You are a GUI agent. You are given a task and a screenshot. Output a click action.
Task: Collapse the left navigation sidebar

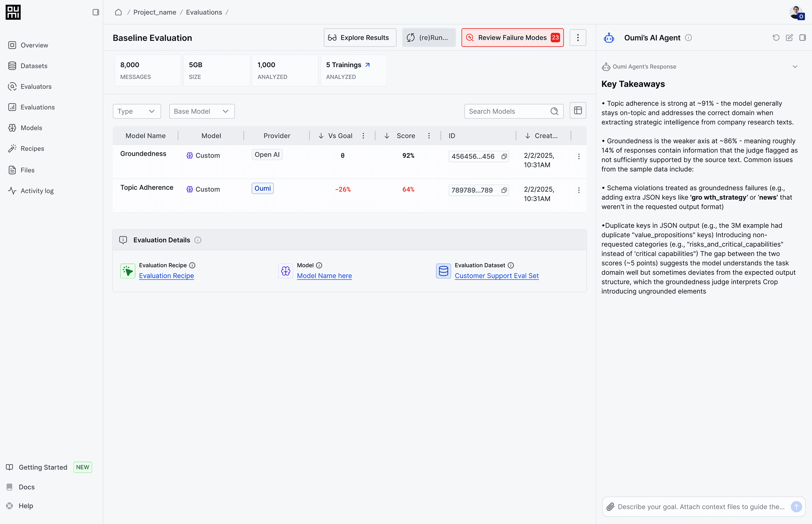click(x=96, y=12)
